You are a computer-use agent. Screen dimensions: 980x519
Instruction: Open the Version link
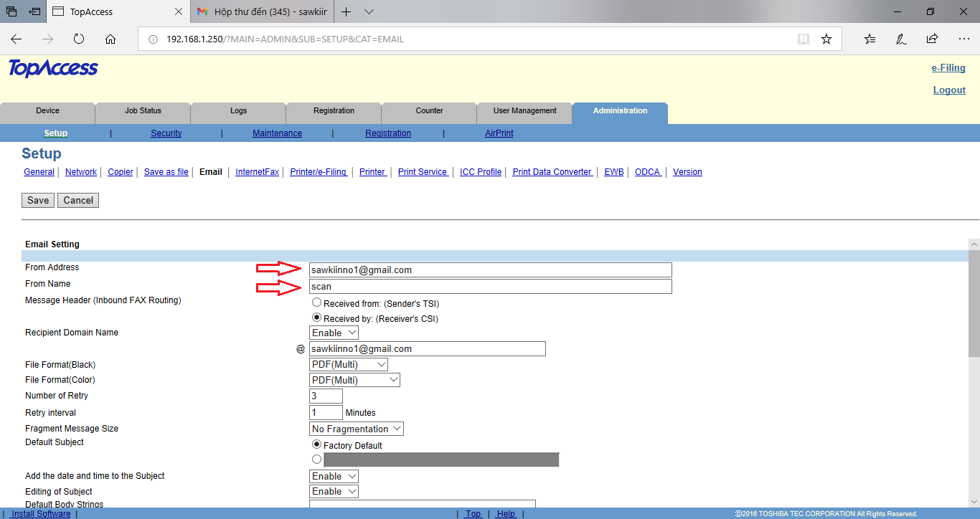point(687,172)
